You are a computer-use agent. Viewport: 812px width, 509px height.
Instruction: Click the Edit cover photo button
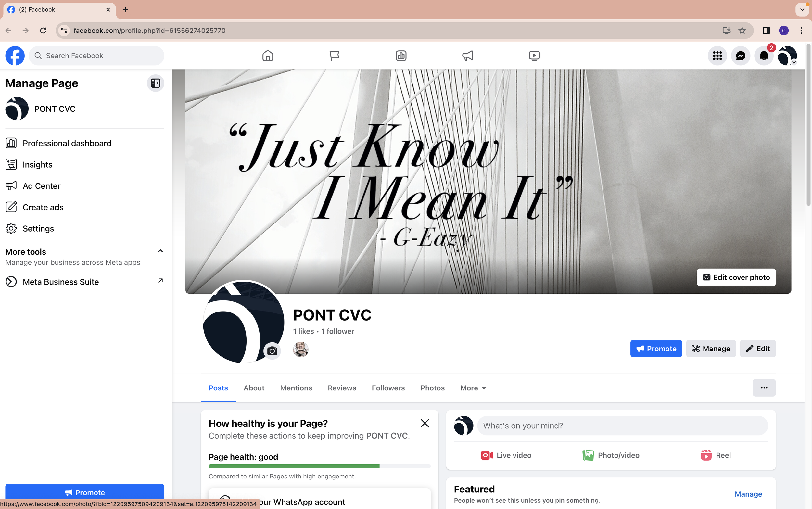736,277
